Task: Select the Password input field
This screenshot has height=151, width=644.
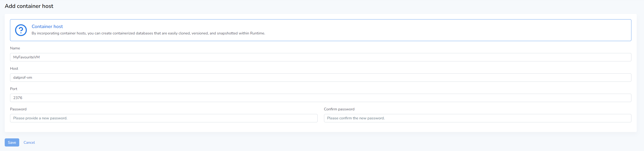Action: (x=164, y=118)
